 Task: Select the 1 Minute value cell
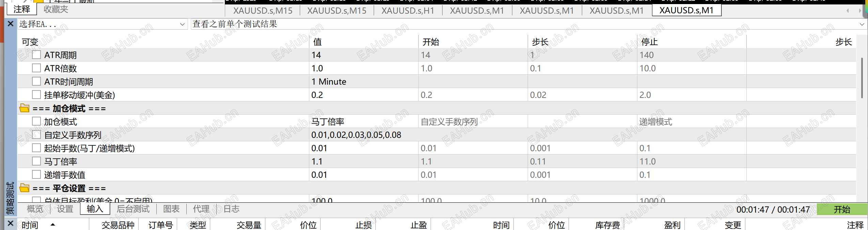coord(364,81)
